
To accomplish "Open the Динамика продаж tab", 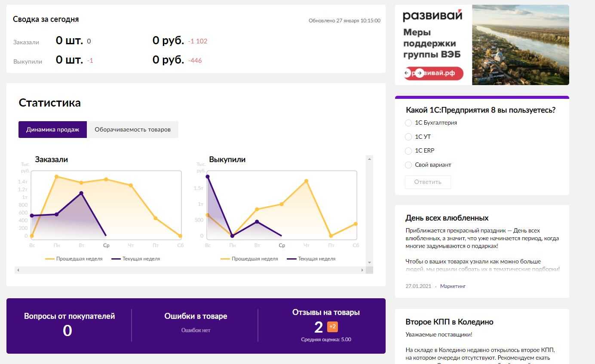I will [x=52, y=129].
